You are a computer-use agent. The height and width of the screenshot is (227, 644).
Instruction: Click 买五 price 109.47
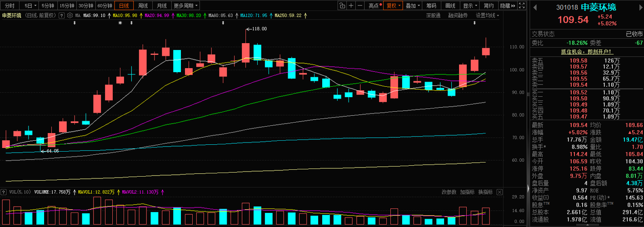tap(578, 117)
